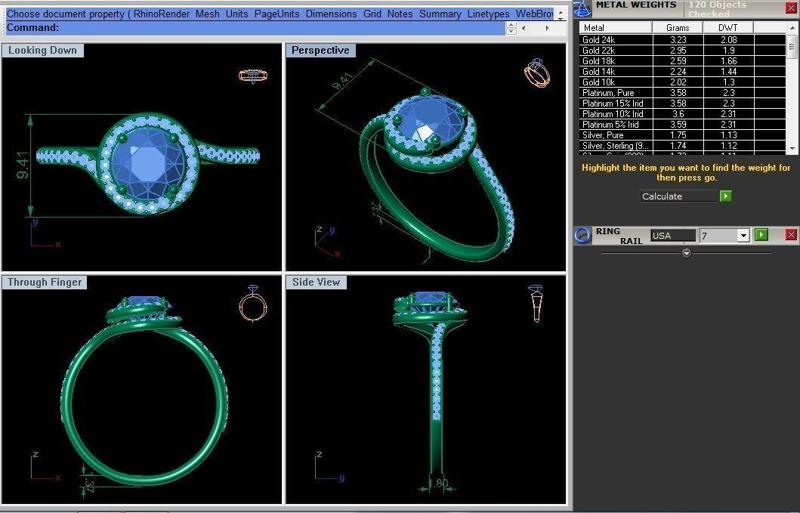Click the 9.41 dimension in Looking Down viewport
The height and width of the screenshot is (513, 800).
(22, 165)
